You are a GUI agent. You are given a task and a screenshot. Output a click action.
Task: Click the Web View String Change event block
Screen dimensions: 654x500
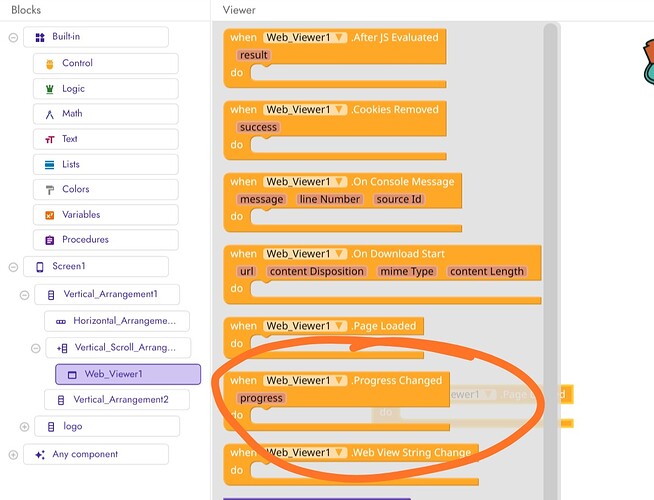point(351,465)
